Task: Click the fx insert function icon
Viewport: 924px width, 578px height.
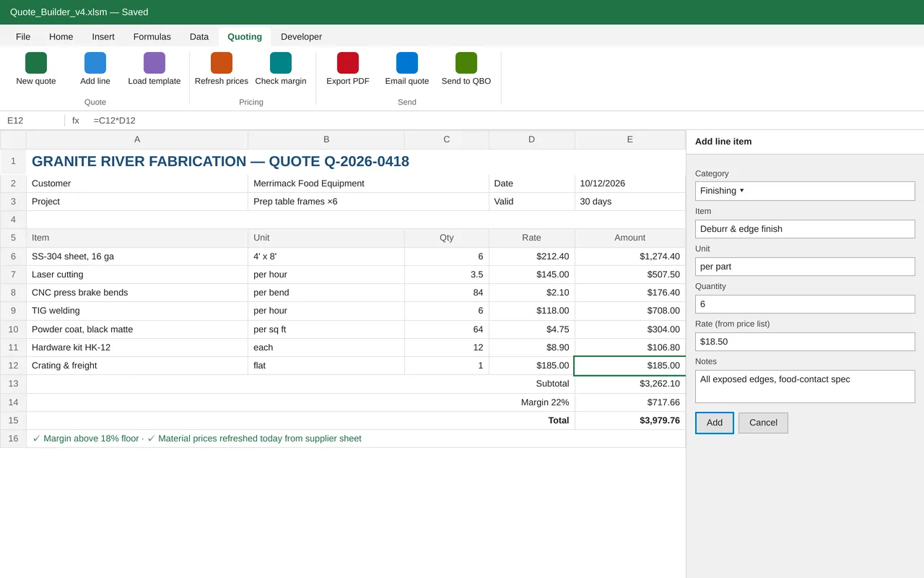Action: pos(76,121)
